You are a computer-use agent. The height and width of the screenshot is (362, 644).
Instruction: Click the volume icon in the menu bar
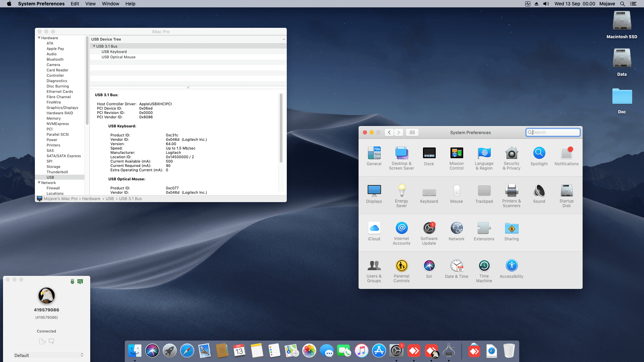546,4
